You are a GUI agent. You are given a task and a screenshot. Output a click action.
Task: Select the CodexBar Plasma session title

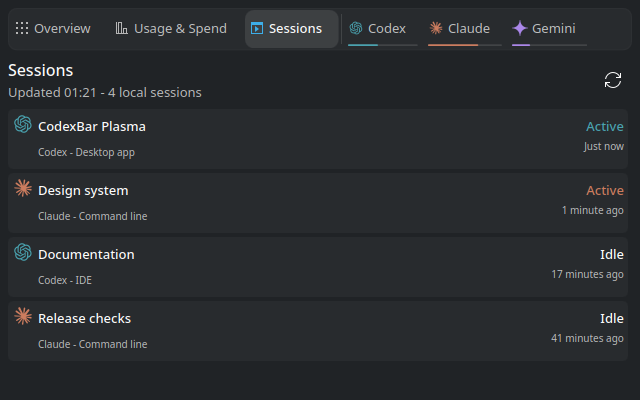pos(92,127)
